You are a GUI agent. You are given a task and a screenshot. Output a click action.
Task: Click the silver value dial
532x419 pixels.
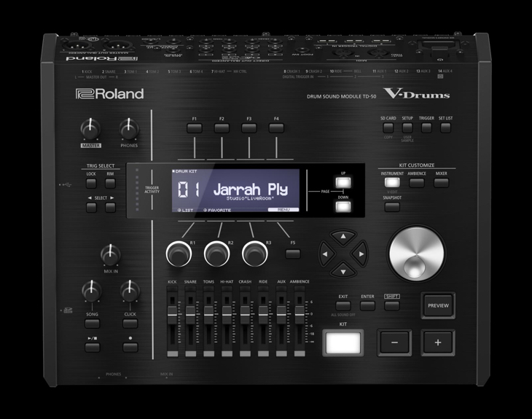416,253
